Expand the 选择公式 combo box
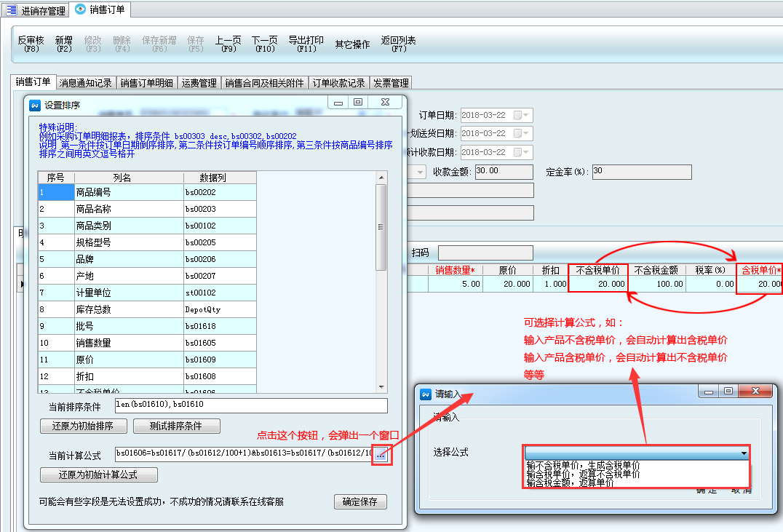Viewport: 783px width, 532px height. [x=743, y=453]
